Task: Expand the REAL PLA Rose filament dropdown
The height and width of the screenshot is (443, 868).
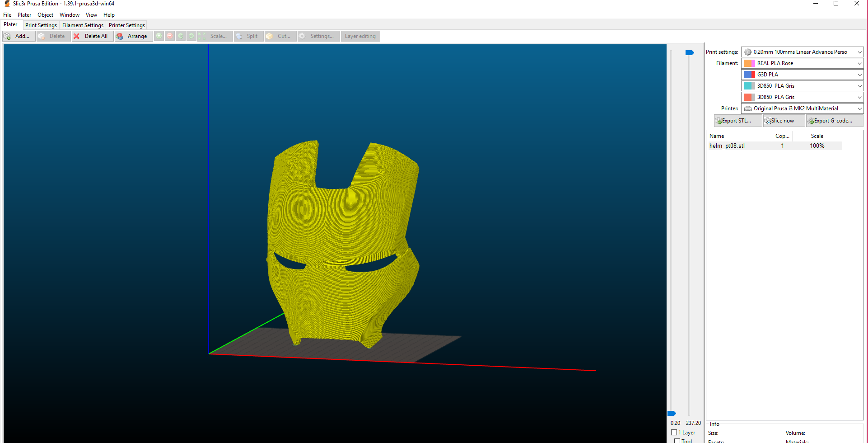Action: tap(802, 63)
